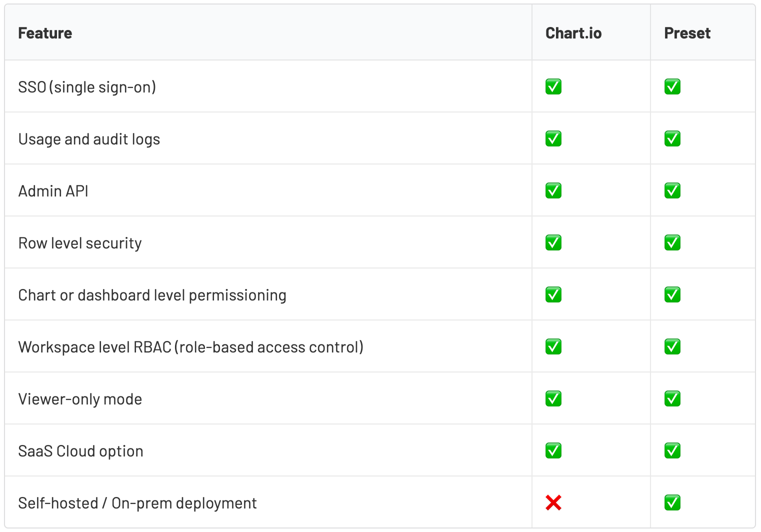Click Chart.io checkmark for Viewer-only mode
761x532 pixels.
553,398
